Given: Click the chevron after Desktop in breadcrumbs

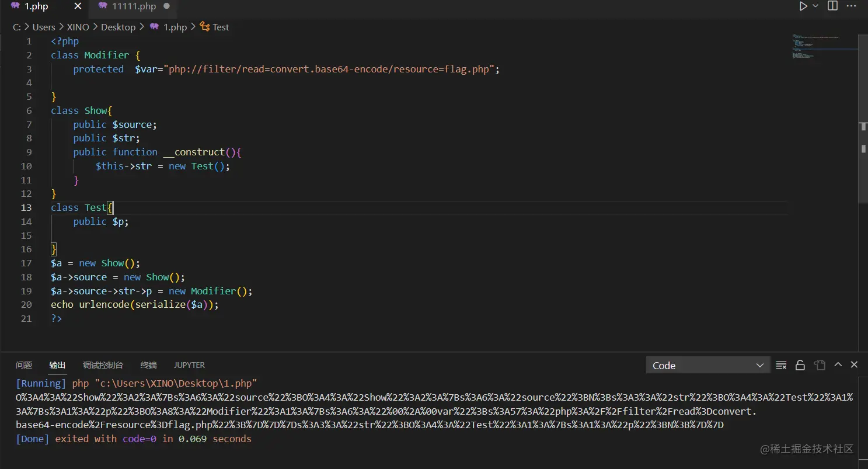Looking at the screenshot, I should (x=141, y=27).
